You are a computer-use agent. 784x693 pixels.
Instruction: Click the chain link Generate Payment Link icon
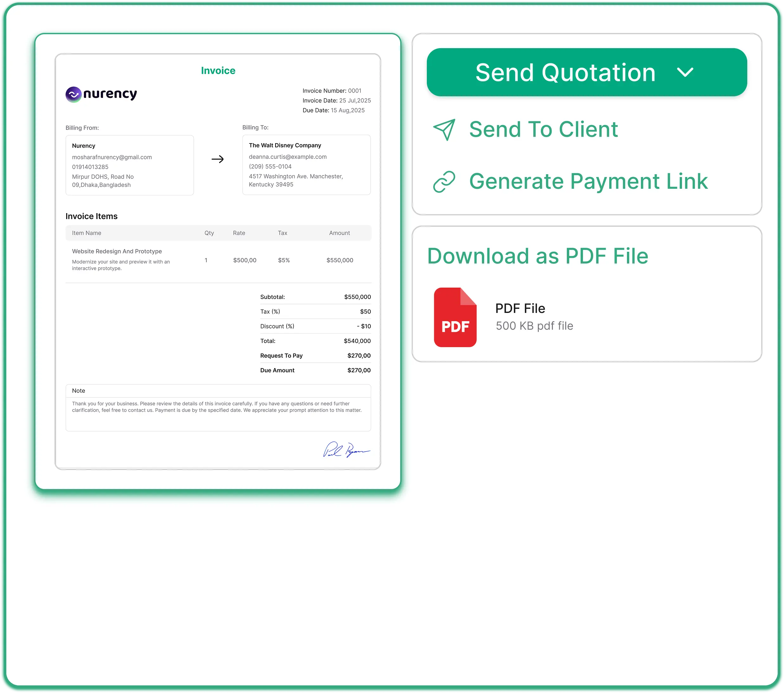click(x=445, y=181)
